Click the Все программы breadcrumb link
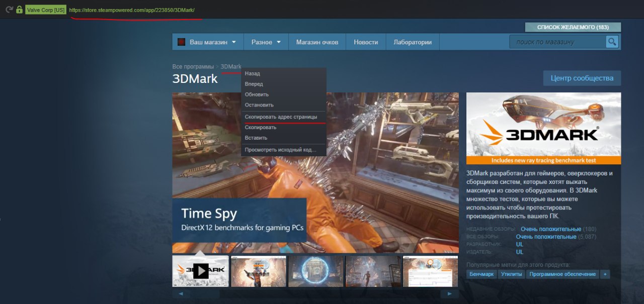 [193, 66]
